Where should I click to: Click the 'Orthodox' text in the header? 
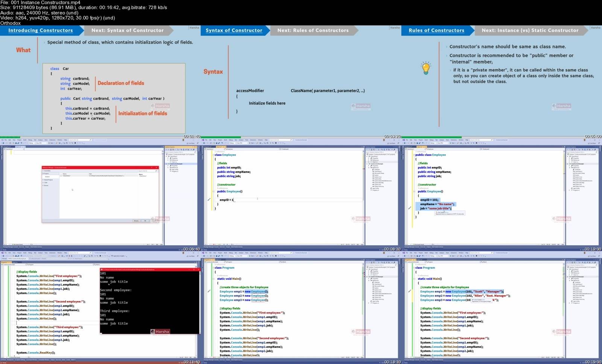click(x=11, y=23)
